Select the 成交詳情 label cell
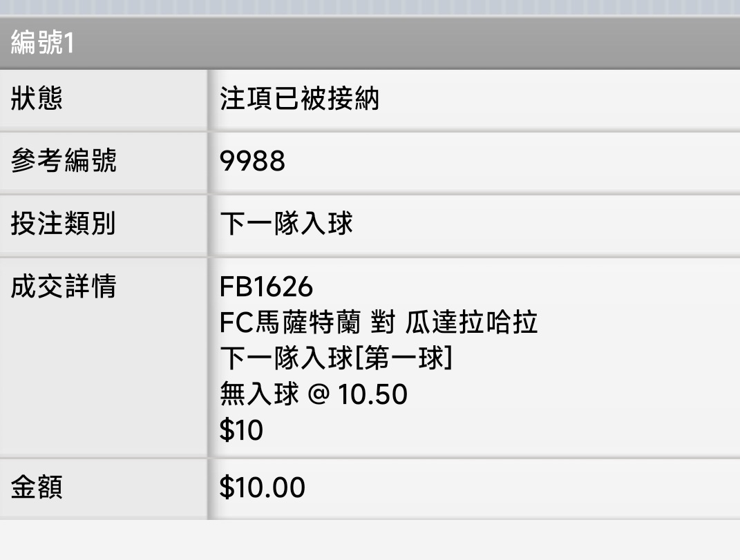Screen dimensions: 740x560 (104, 356)
